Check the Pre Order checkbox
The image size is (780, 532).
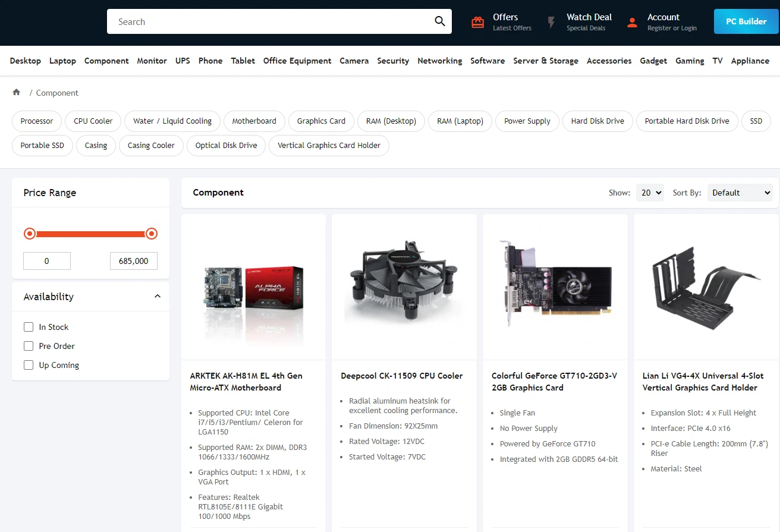pyautogui.click(x=29, y=346)
